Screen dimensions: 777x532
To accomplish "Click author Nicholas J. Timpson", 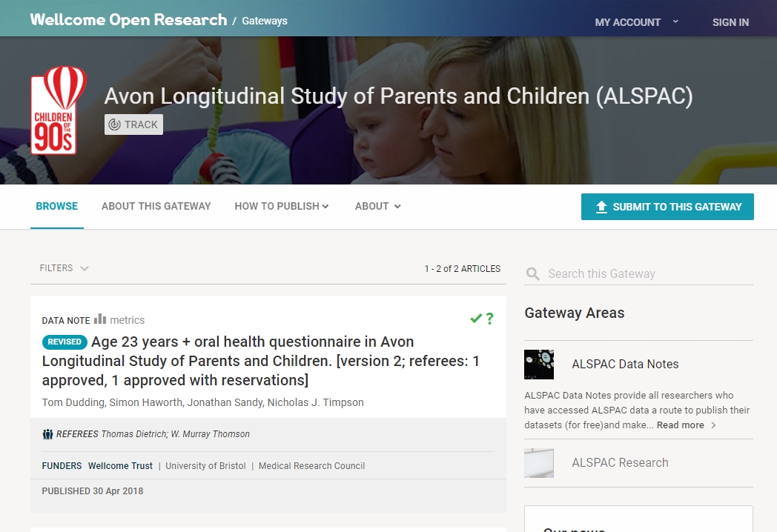I will [316, 402].
